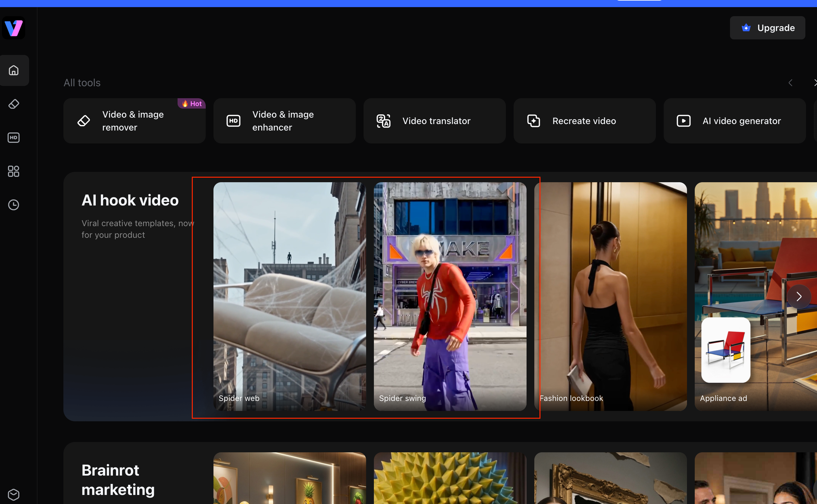Open the Recreate video tool
The height and width of the screenshot is (504, 817).
(x=584, y=121)
